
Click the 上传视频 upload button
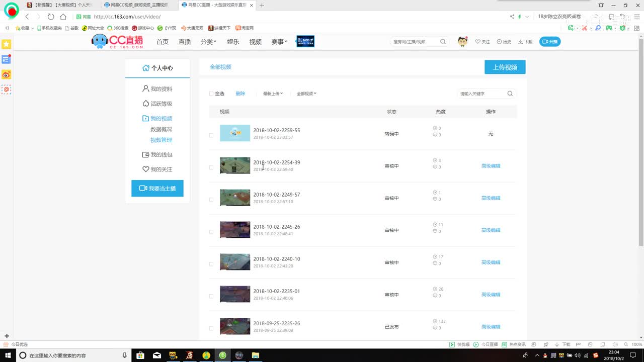point(505,67)
